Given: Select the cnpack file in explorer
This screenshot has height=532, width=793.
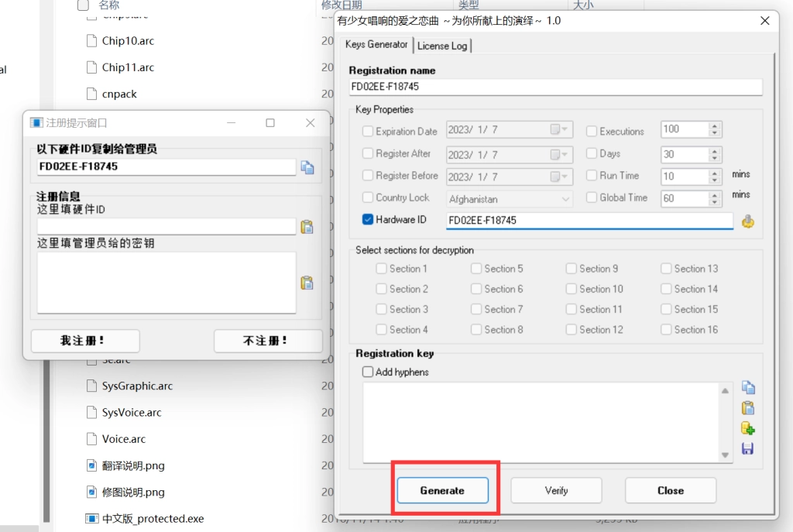Looking at the screenshot, I should click(119, 94).
